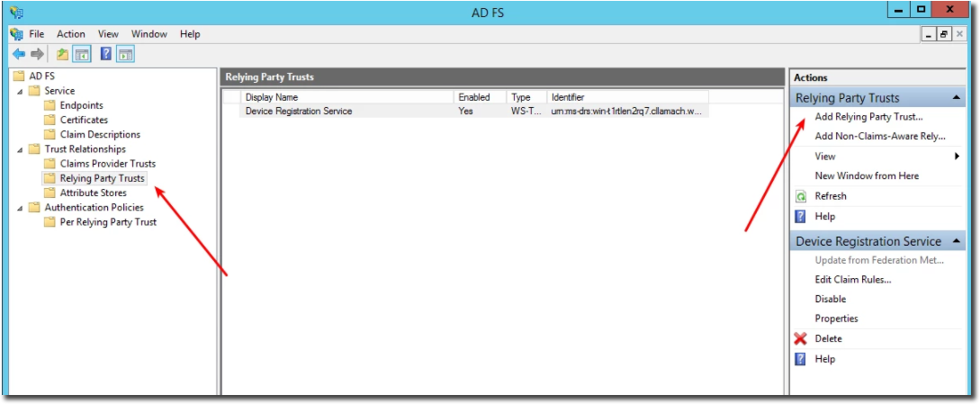Click the Delete action text
The width and height of the screenshot is (980, 404).
click(828, 339)
